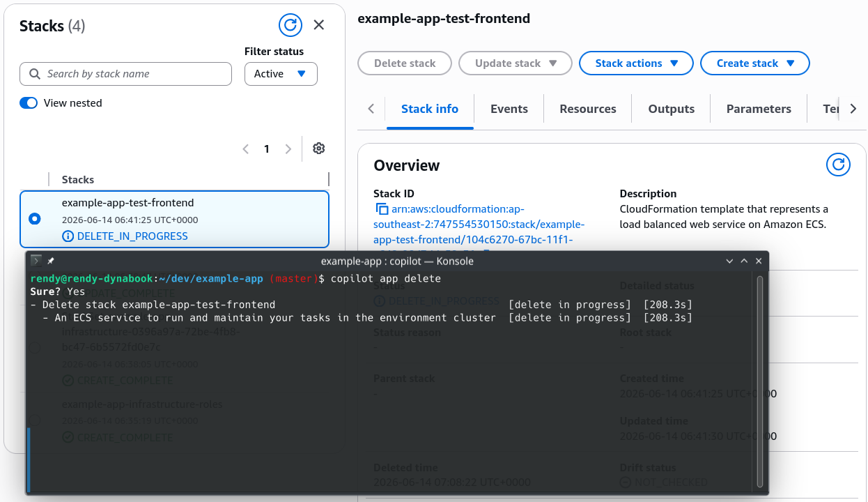Switch to the Resources tab

[x=588, y=109]
